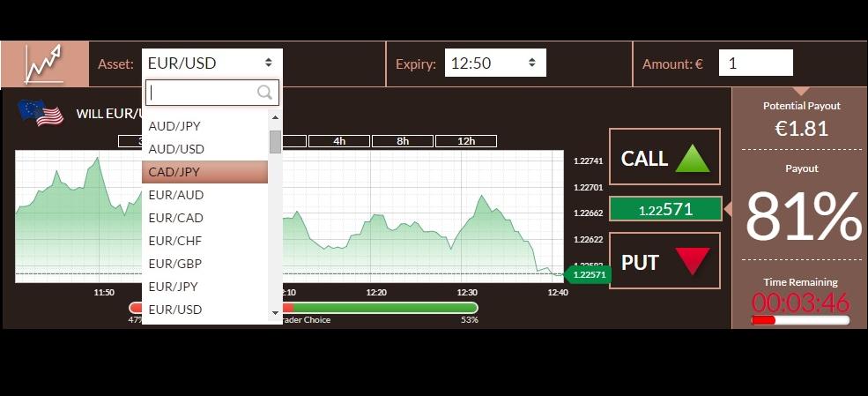Click the Time Remaining progress bar
The height and width of the screenshot is (396, 868).
coord(800,320)
